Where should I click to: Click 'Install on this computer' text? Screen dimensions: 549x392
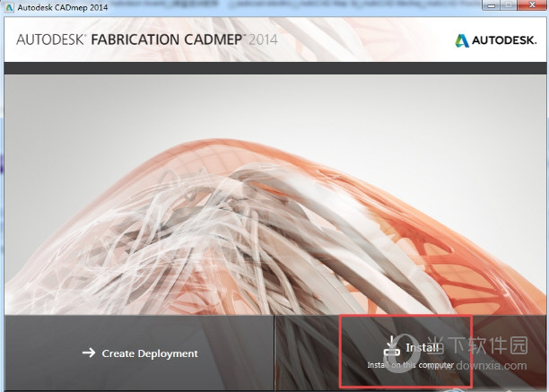click(410, 365)
